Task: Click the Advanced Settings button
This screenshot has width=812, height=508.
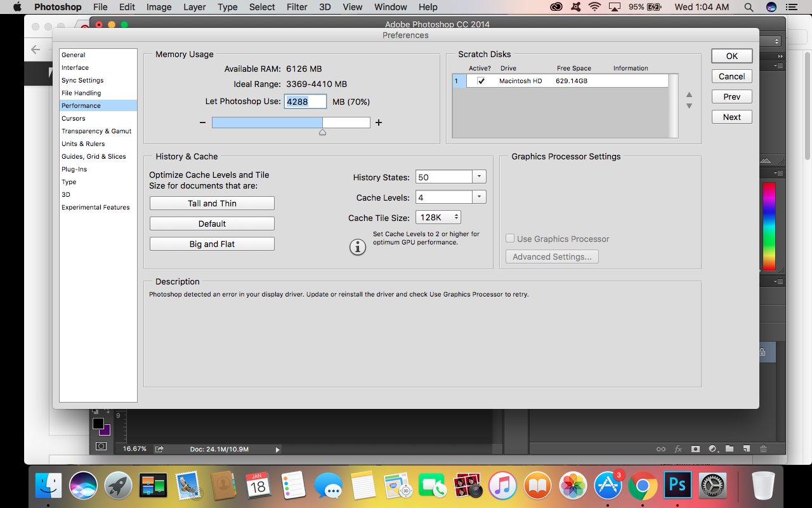Action: point(552,257)
